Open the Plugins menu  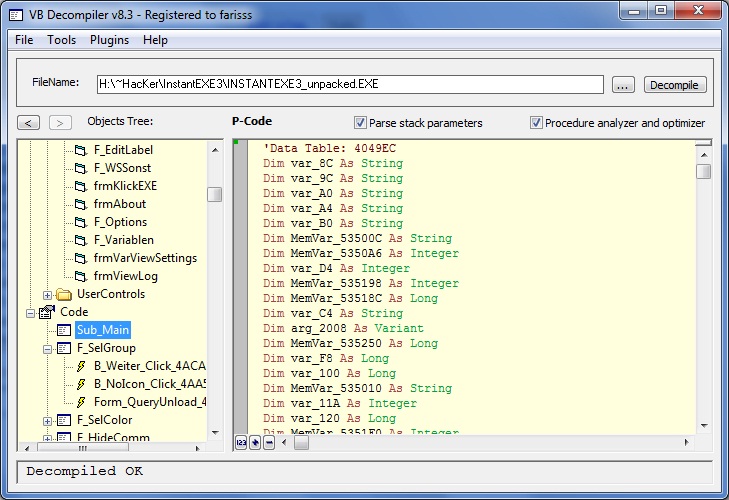[109, 40]
